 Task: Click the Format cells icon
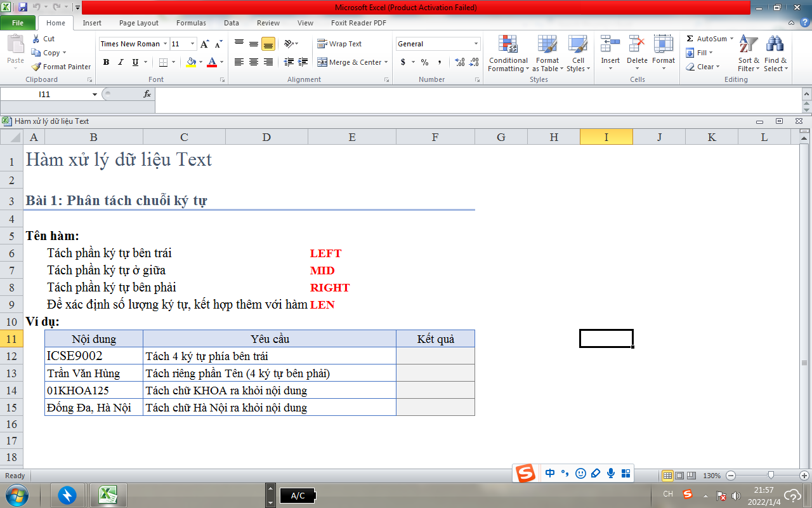tap(664, 44)
